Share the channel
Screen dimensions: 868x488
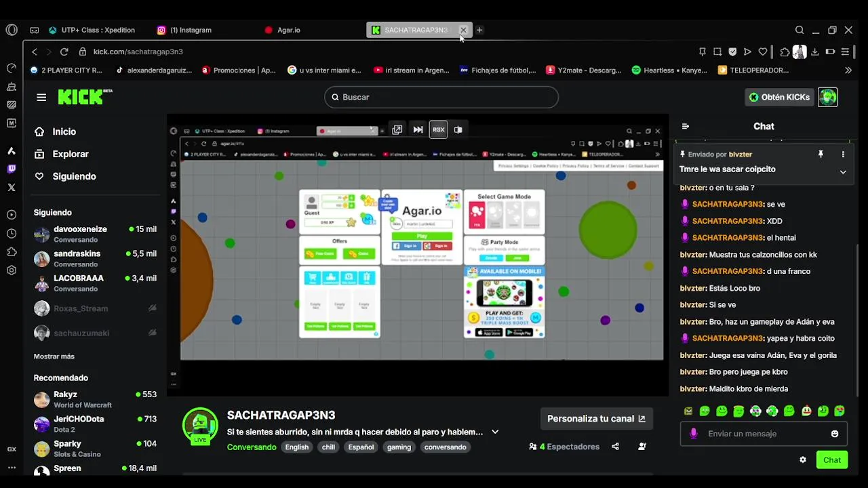coord(615,447)
